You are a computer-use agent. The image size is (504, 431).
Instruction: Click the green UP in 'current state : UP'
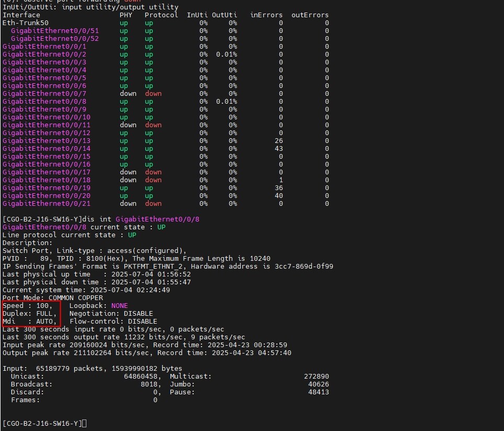coord(161,227)
